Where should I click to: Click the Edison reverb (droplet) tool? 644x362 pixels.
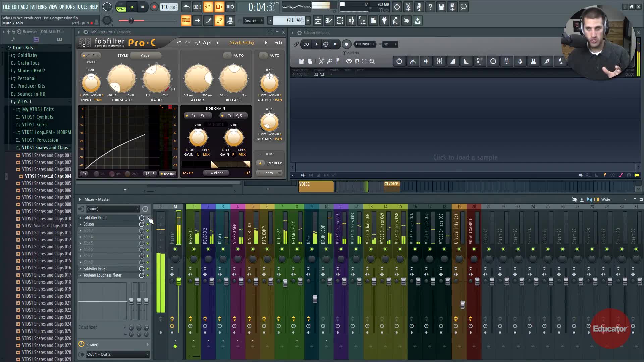point(520,61)
